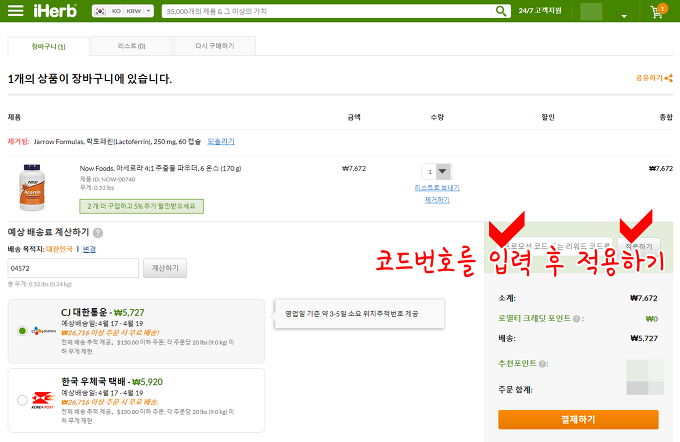Click the 되돌리기 undo link

[x=221, y=141]
